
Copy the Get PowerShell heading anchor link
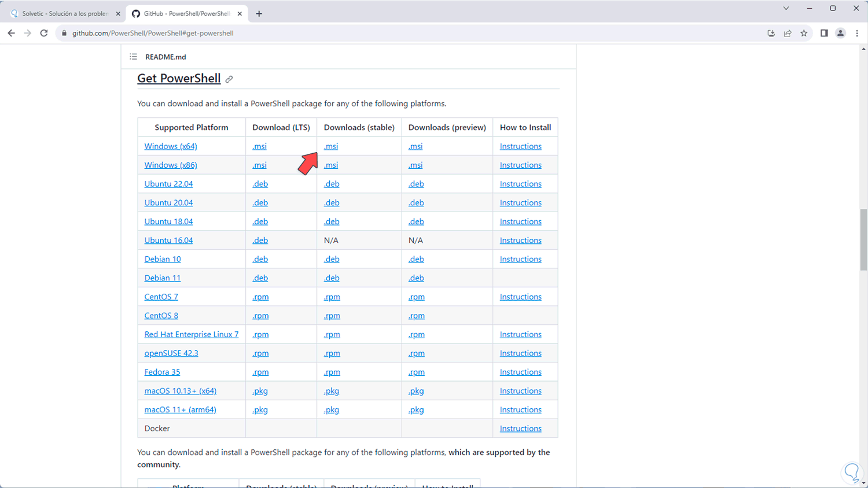[229, 79]
